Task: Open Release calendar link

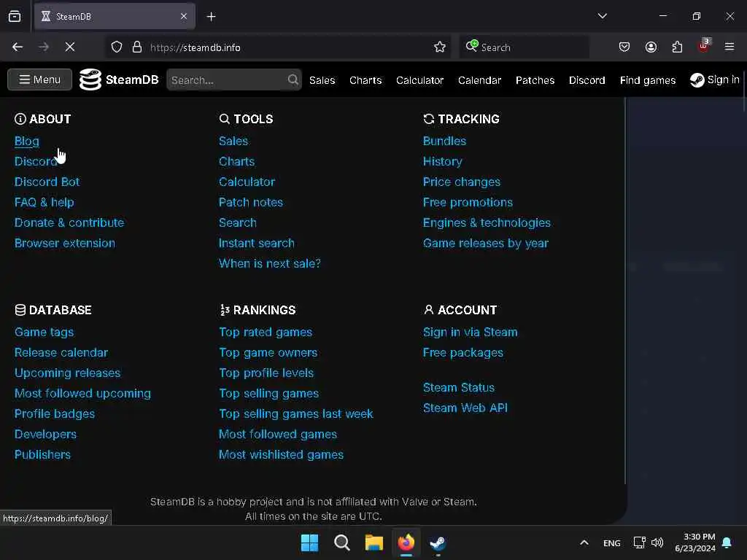Action: [61, 352]
